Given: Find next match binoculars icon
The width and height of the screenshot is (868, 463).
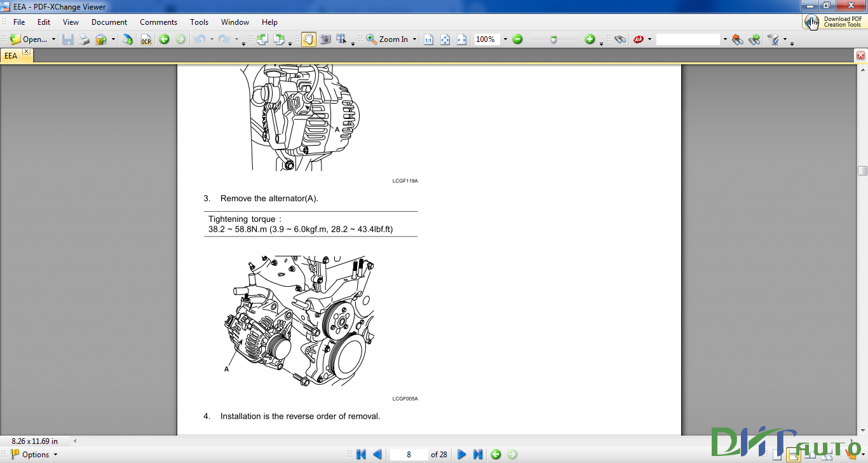Looking at the screenshot, I should pos(754,39).
